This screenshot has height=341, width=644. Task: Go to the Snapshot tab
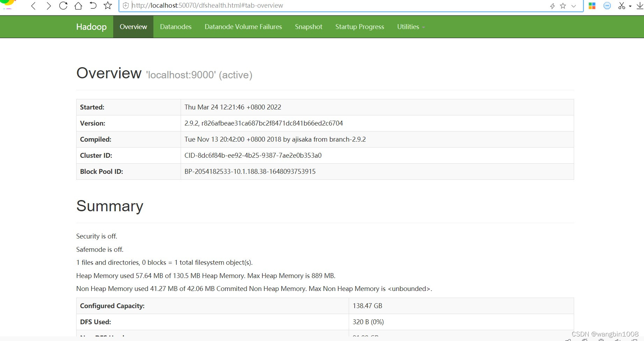point(309,27)
